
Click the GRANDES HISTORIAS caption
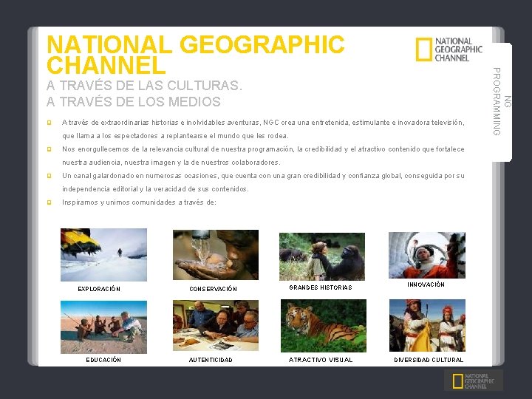321,287
